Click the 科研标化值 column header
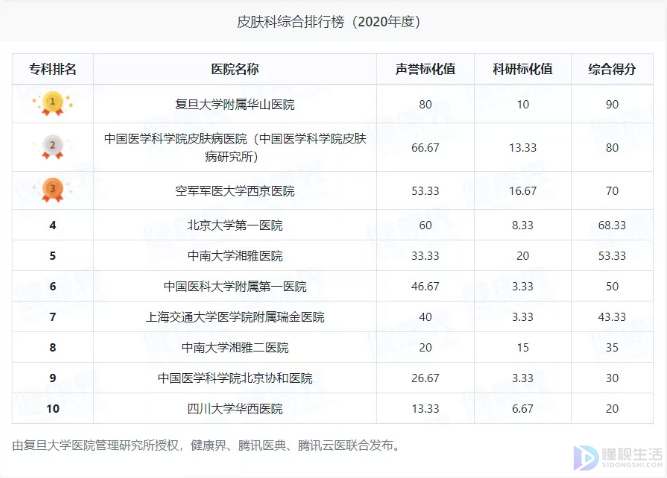Screen dimensions: 667x478 (522, 69)
